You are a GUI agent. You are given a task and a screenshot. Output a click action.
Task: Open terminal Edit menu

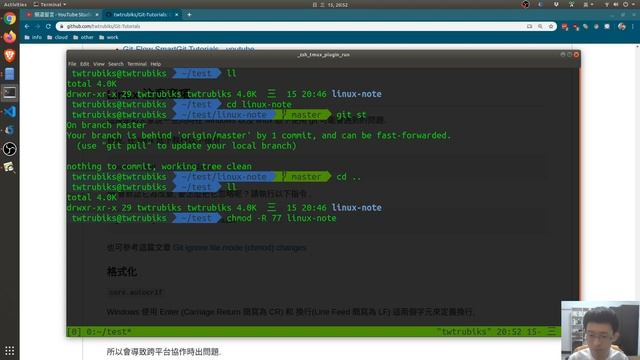pyautogui.click(x=84, y=64)
